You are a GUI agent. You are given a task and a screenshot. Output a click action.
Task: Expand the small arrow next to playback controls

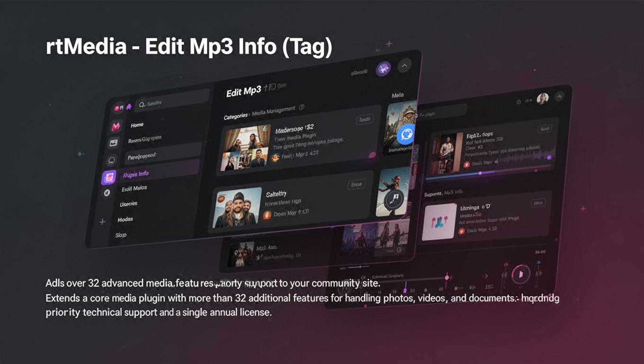click(486, 275)
